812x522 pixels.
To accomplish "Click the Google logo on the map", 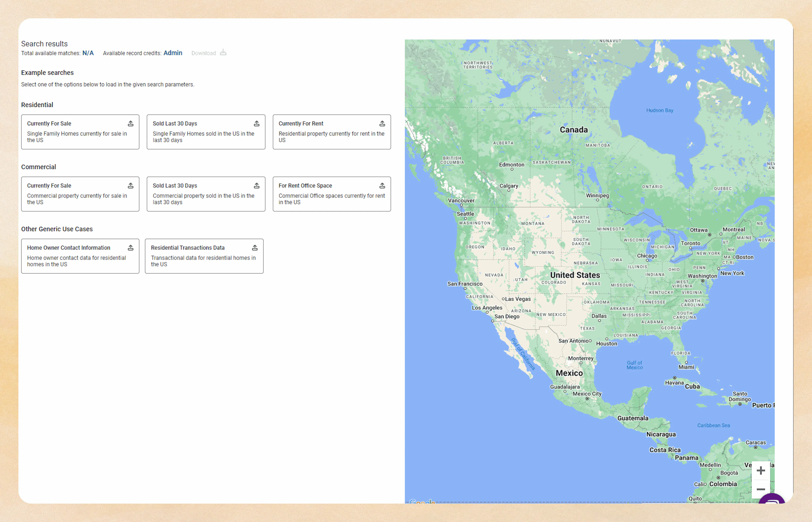I will [422, 502].
